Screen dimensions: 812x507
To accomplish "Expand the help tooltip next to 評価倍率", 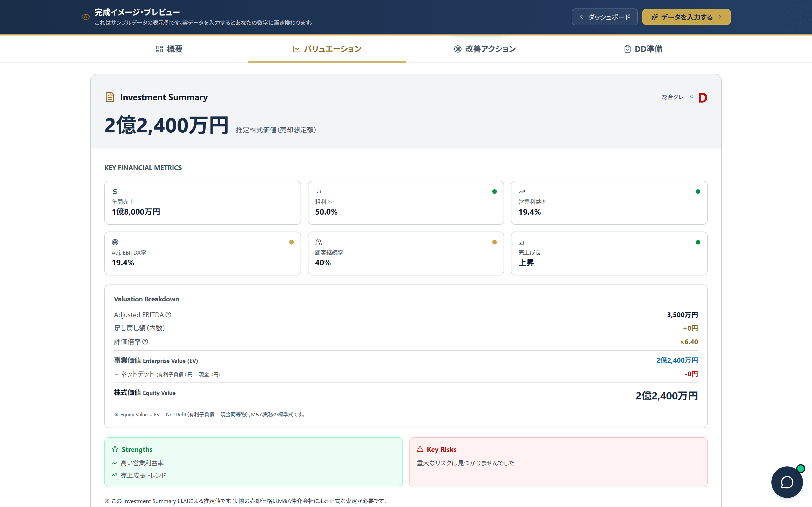I will (x=145, y=342).
